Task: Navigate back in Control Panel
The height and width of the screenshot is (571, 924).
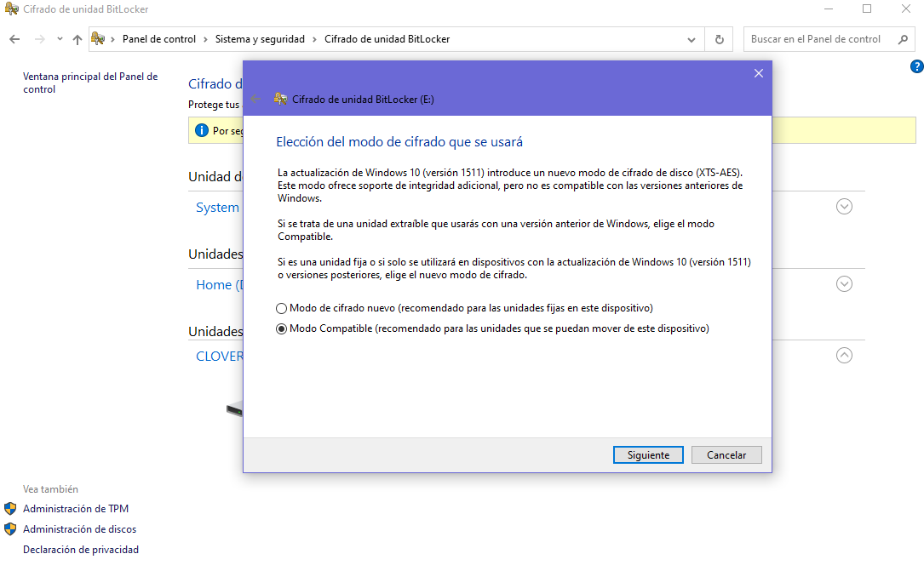Action: pyautogui.click(x=14, y=39)
